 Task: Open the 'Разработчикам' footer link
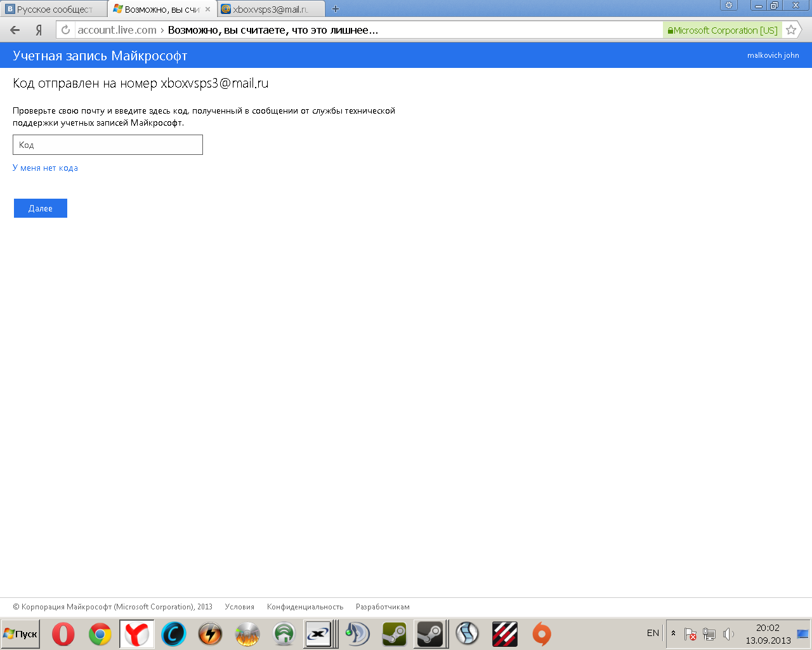pyautogui.click(x=383, y=607)
